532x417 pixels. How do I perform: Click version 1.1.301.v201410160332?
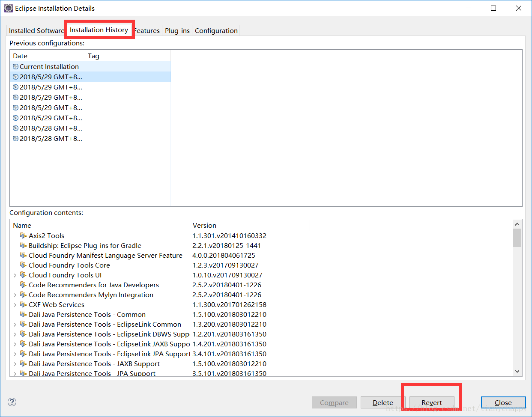coord(229,235)
